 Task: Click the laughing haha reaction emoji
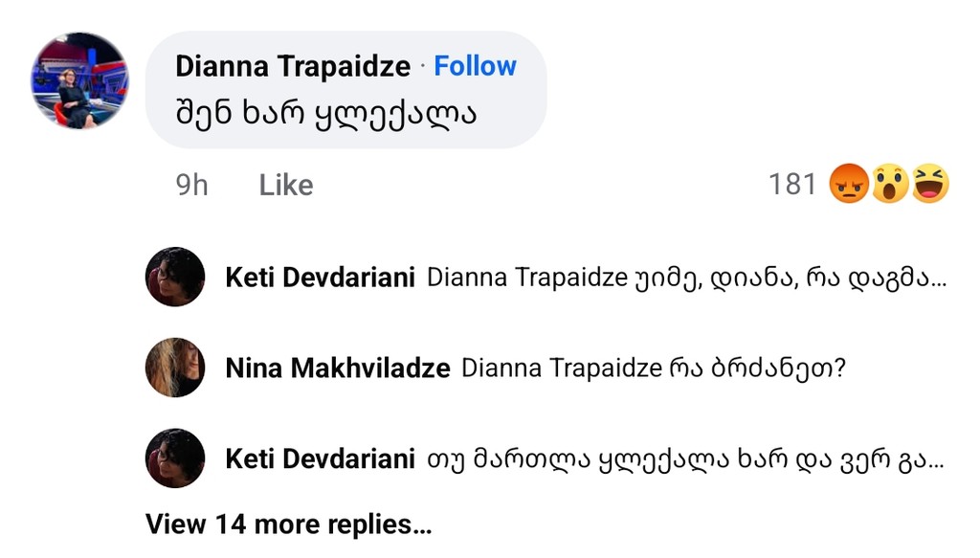point(929,183)
